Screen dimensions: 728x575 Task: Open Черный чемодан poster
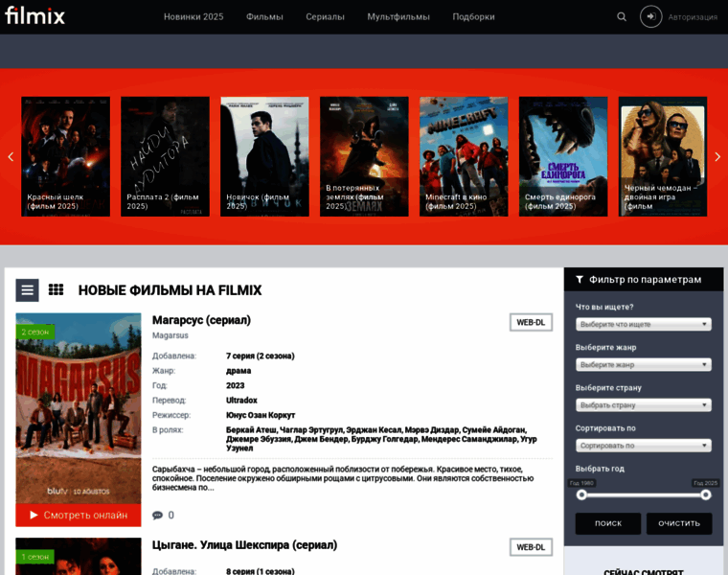[x=663, y=156]
